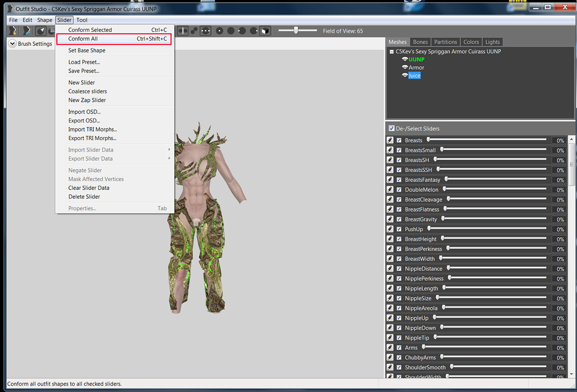Click the New Project toolbar icon
This screenshot has width=577, height=392.
14,31
